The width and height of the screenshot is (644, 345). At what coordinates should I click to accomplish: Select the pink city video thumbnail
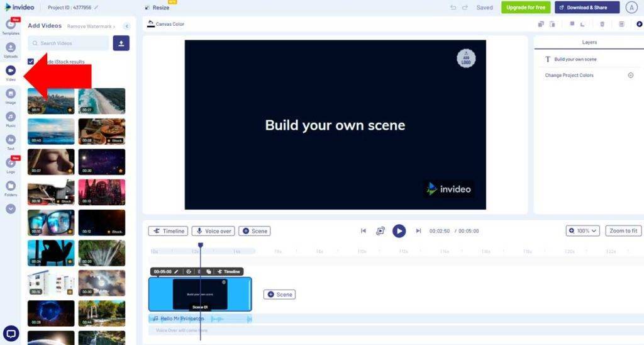click(x=102, y=192)
